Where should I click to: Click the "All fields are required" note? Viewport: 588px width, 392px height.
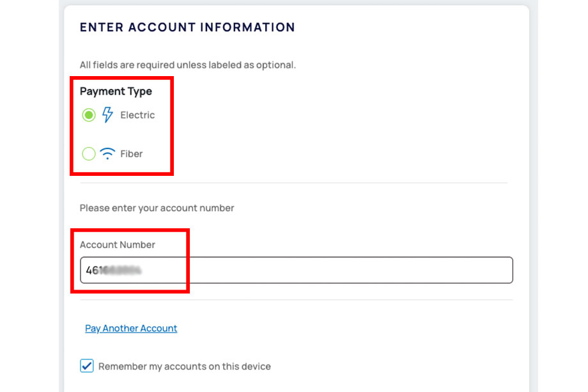pyautogui.click(x=187, y=65)
